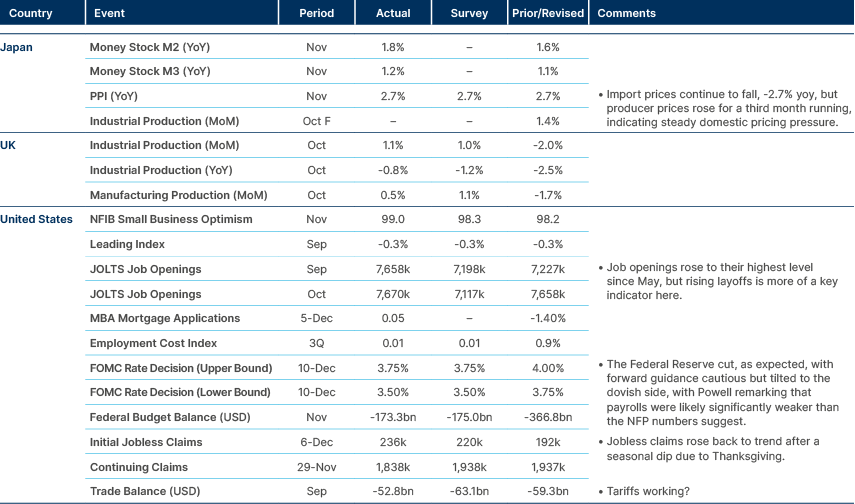
Task: Click Money Stock M2 (YoY) event
Action: pos(150,47)
